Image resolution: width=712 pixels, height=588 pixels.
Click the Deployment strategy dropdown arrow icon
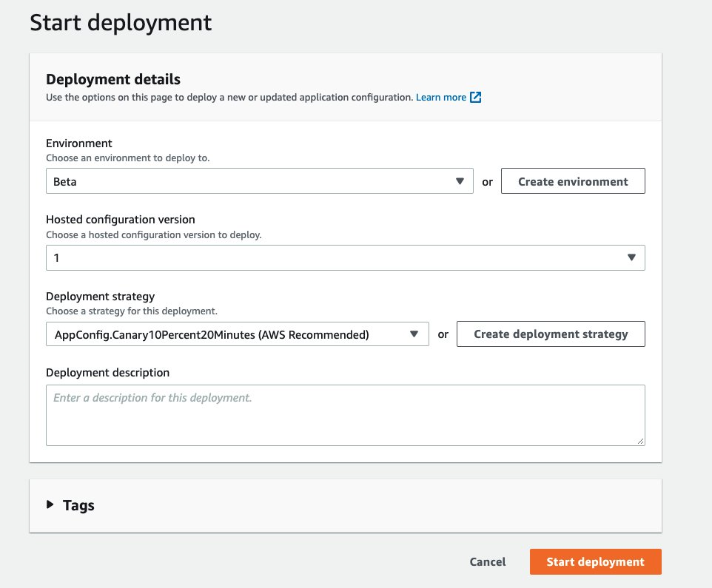pos(414,334)
